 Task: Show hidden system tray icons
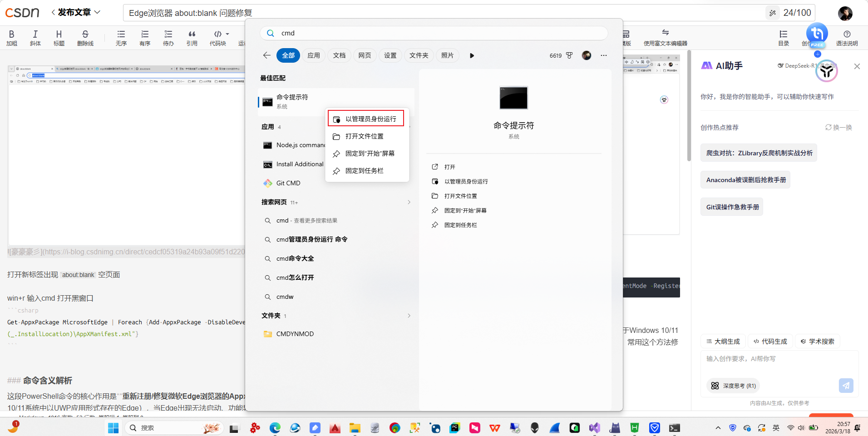click(x=718, y=428)
